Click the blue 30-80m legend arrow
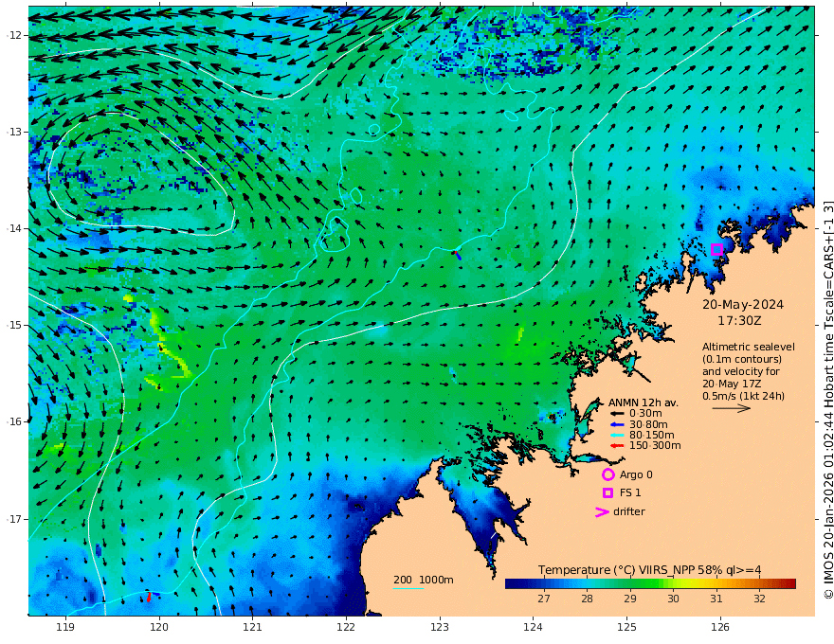Image resolution: width=834 pixels, height=644 pixels. point(616,424)
